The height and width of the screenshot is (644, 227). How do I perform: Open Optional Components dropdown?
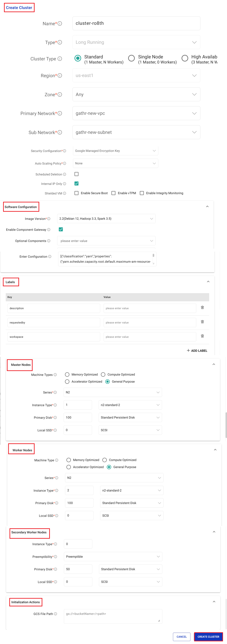pos(106,241)
